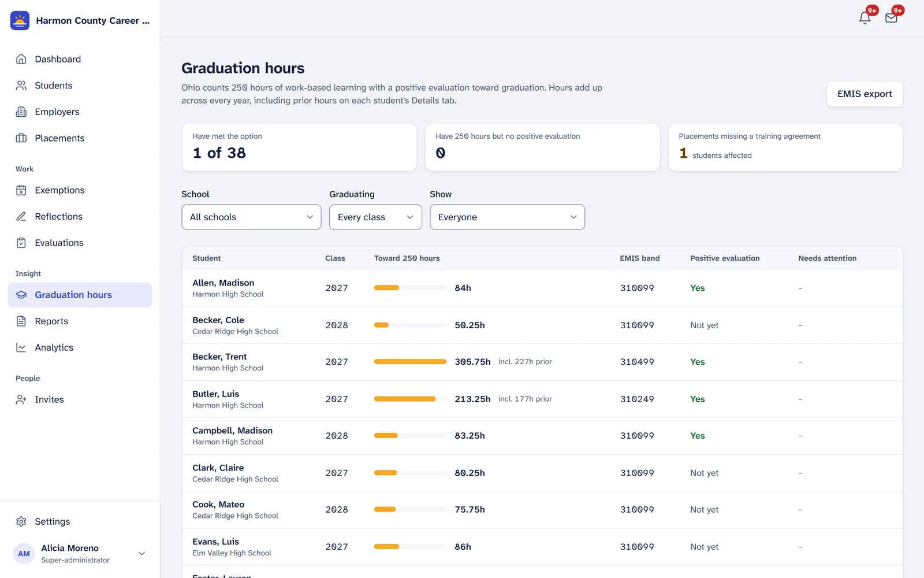924x578 pixels.
Task: Click the Exemptions calendar icon
Action: pos(21,190)
